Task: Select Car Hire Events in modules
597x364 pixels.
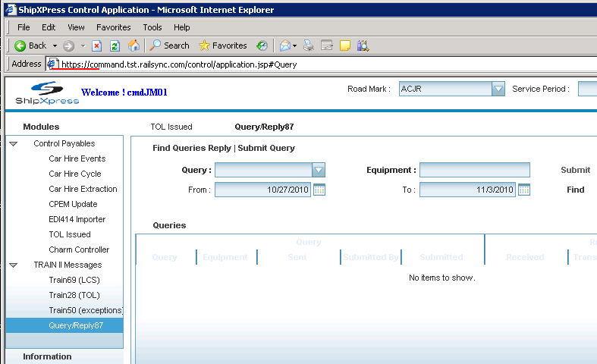Action: [77, 158]
